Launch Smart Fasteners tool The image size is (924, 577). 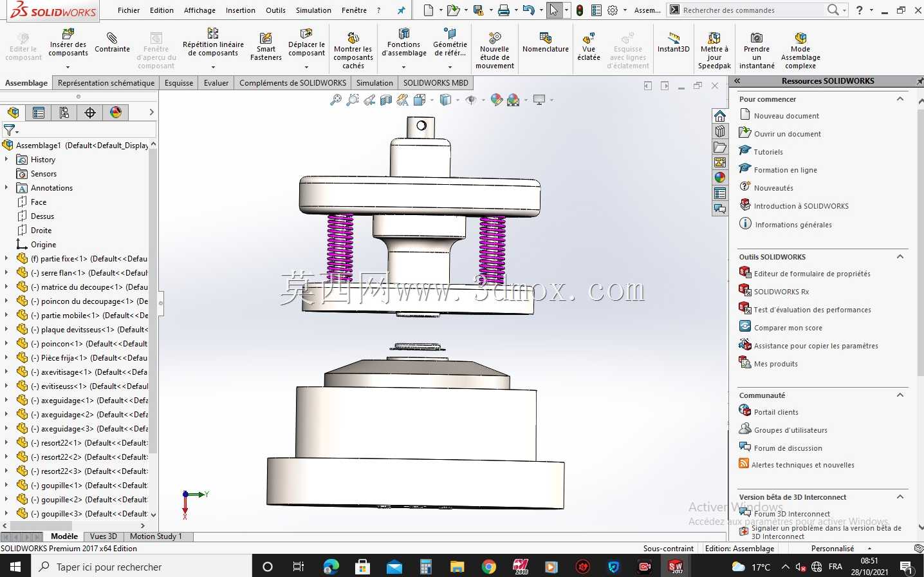coord(266,48)
